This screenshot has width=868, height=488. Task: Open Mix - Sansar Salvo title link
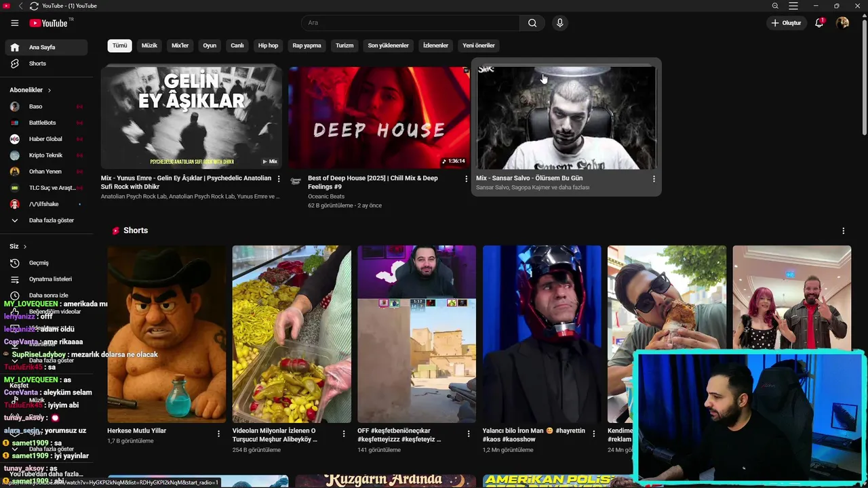click(x=529, y=178)
